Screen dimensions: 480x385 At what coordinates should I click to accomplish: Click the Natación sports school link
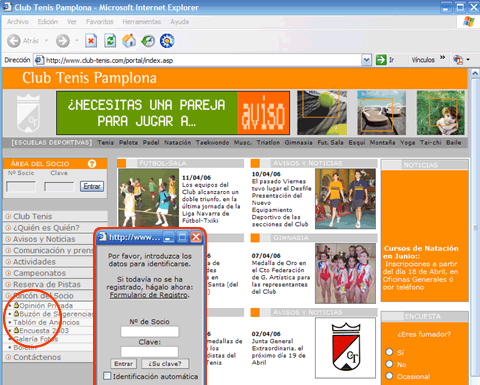177,142
